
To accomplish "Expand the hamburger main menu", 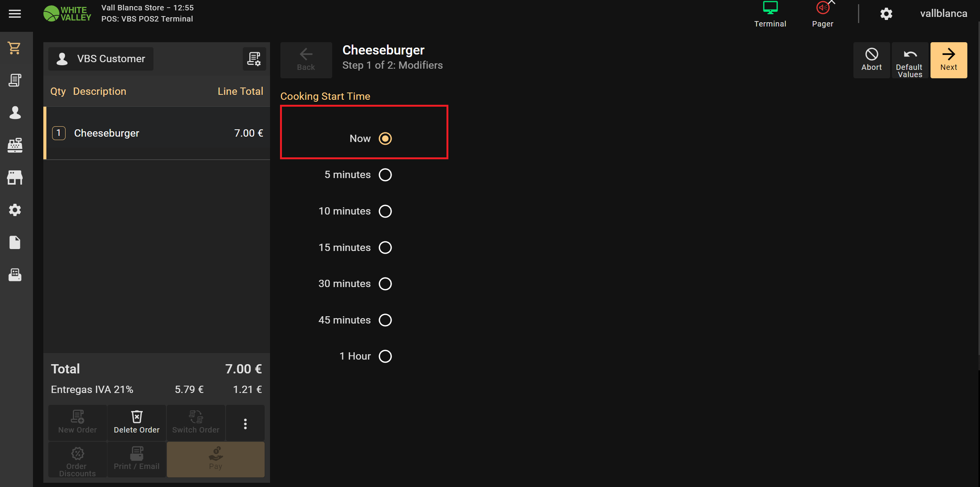I will tap(15, 14).
